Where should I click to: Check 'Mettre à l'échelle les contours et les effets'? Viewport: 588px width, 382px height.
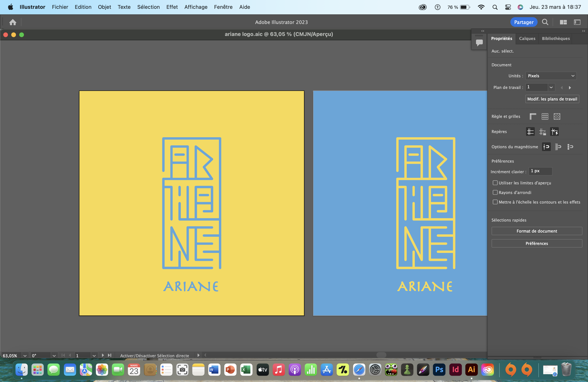[x=495, y=202]
